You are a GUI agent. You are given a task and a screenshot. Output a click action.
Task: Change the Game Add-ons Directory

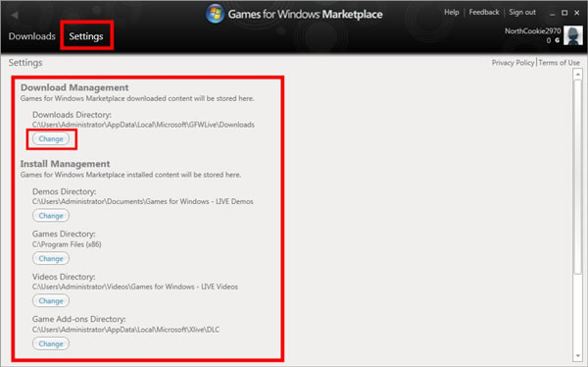pos(51,343)
